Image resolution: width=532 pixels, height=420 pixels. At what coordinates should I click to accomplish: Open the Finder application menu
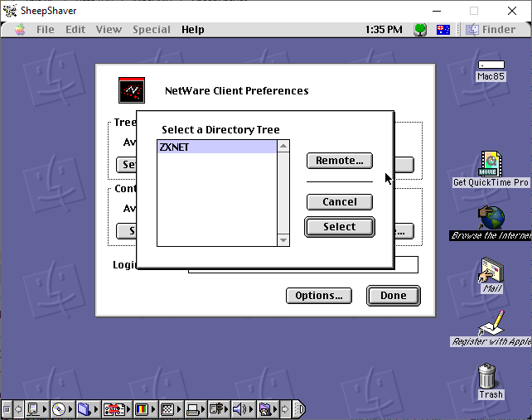[x=491, y=30]
